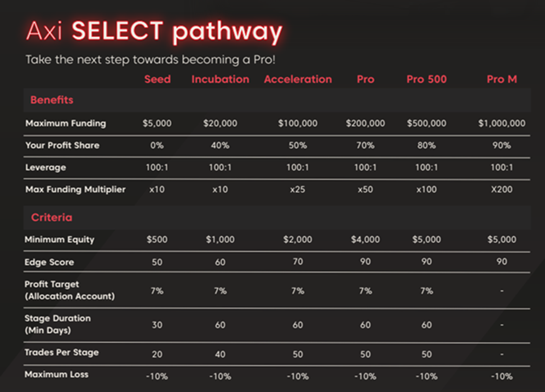Select the Trades Per Stage row label
This screenshot has width=545, height=392.
pos(61,353)
